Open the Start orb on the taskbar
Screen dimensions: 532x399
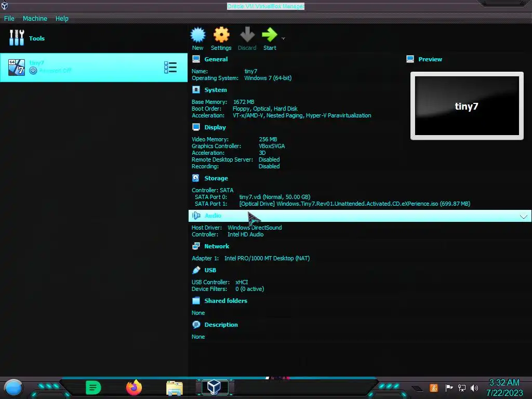pos(13,388)
